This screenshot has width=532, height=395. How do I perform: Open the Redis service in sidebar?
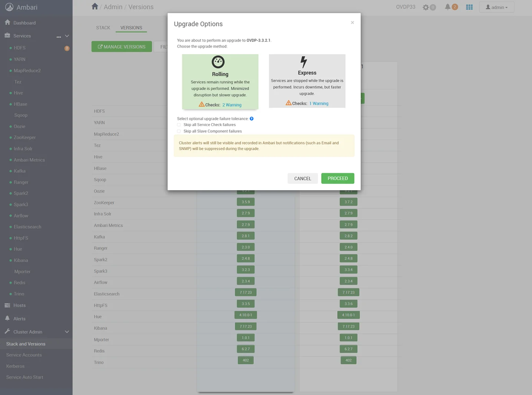[x=20, y=283]
